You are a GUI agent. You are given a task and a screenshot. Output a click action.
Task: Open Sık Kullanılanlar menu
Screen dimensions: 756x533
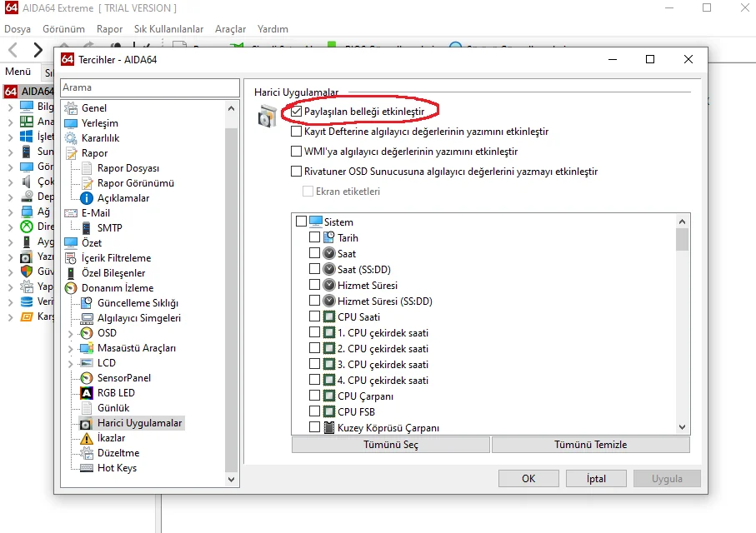click(168, 29)
